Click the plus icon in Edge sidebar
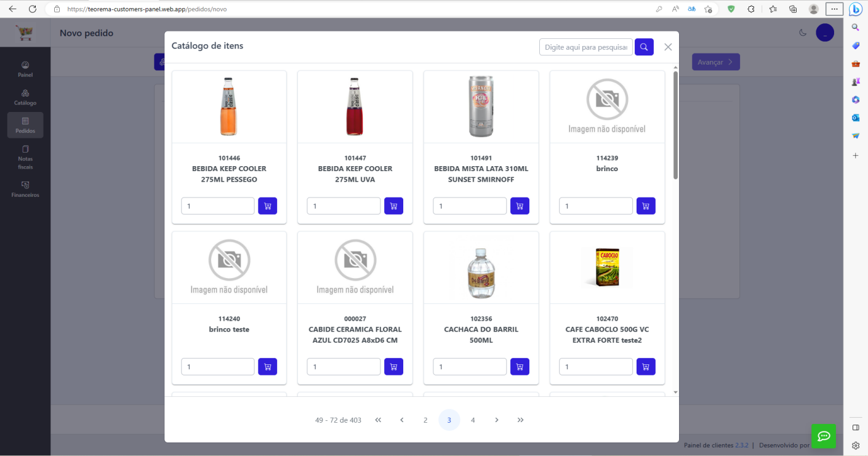868x456 pixels. tap(856, 156)
